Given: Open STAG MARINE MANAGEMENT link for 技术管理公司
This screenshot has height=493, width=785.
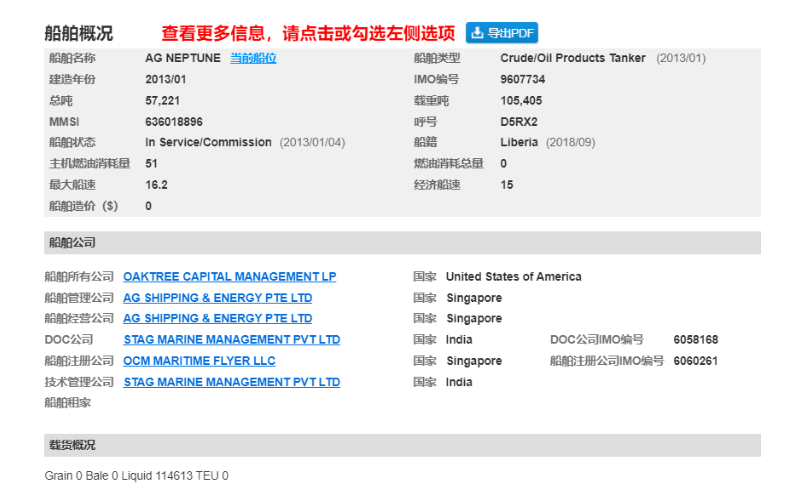Looking at the screenshot, I should [232, 382].
